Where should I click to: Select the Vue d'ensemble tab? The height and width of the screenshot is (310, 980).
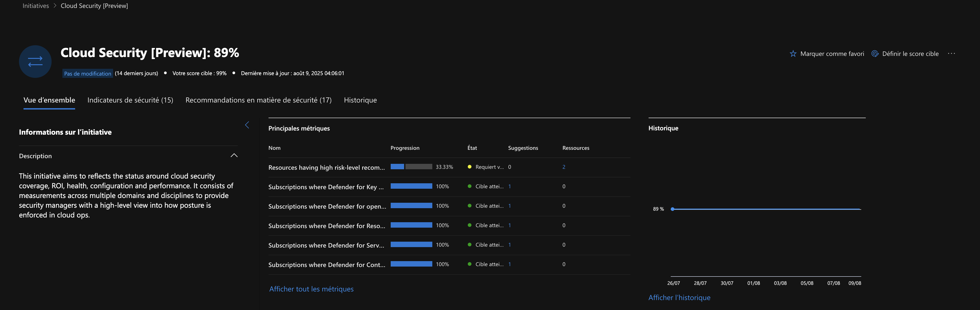(x=49, y=100)
